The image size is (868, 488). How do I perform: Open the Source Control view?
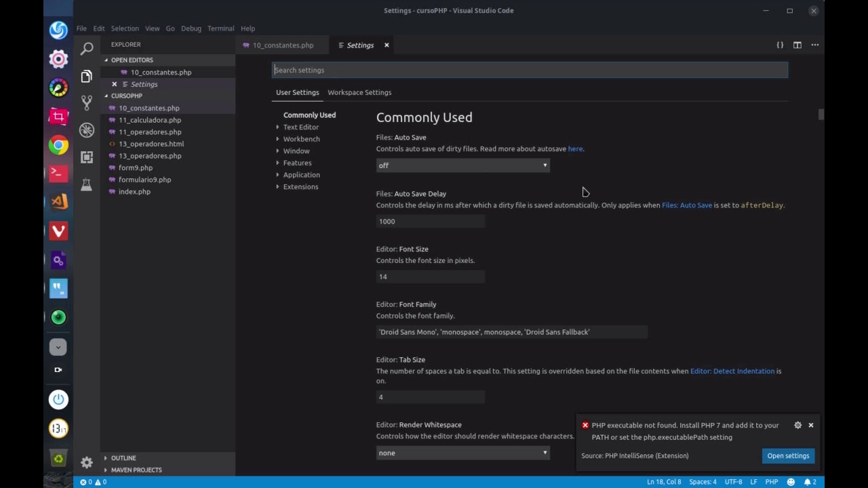[87, 102]
